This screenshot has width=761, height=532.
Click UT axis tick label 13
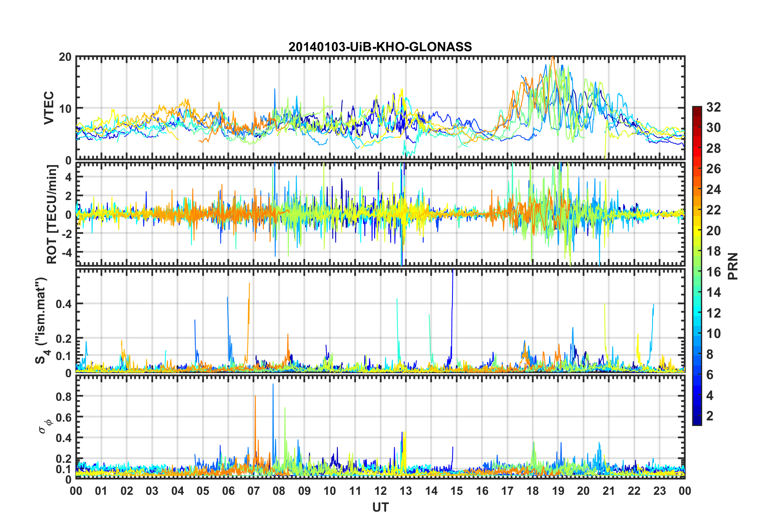406,491
